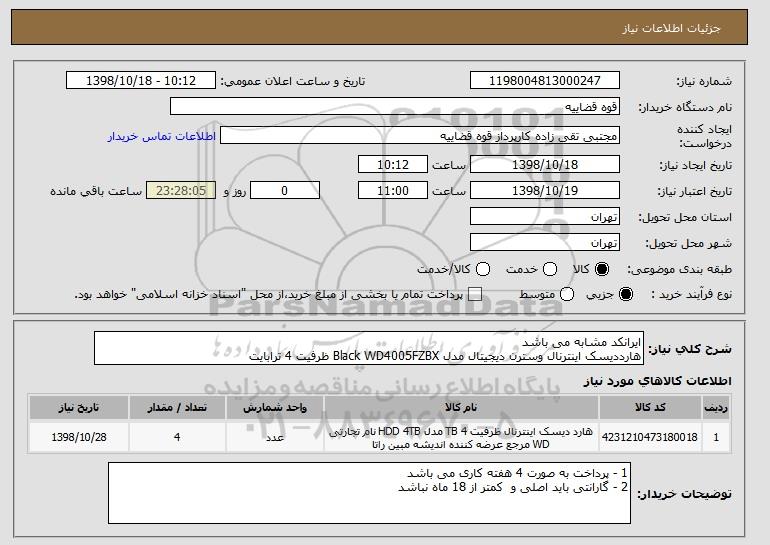Click the تعداد / مقدار column header
This screenshot has height=545, width=770.
tap(177, 408)
